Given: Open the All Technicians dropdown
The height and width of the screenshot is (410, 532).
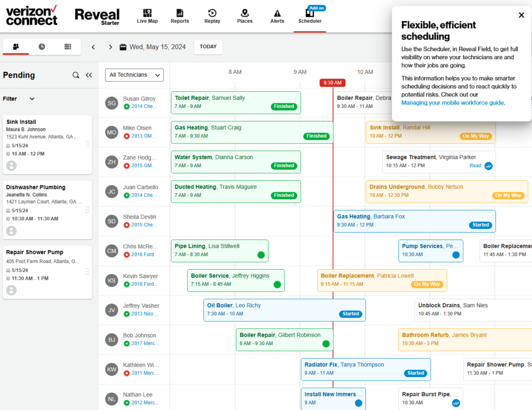Looking at the screenshot, I should tap(134, 75).
